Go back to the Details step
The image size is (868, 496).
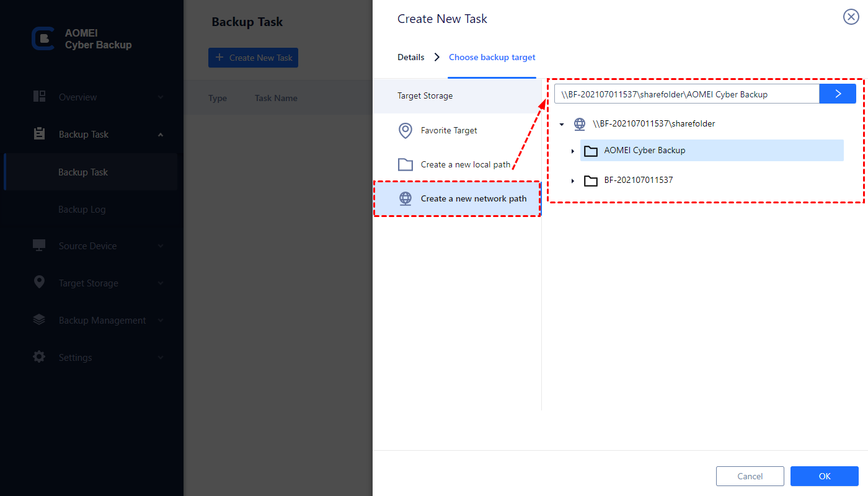411,57
